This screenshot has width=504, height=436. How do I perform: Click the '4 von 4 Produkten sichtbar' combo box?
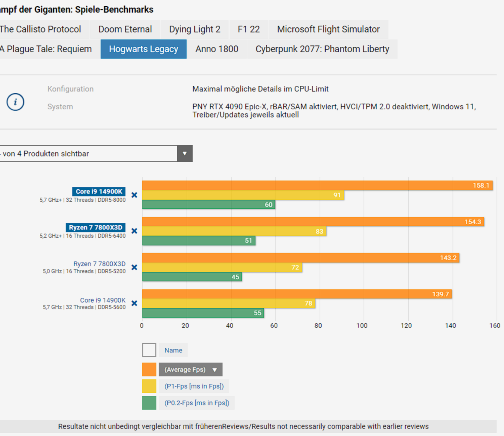coord(88,154)
